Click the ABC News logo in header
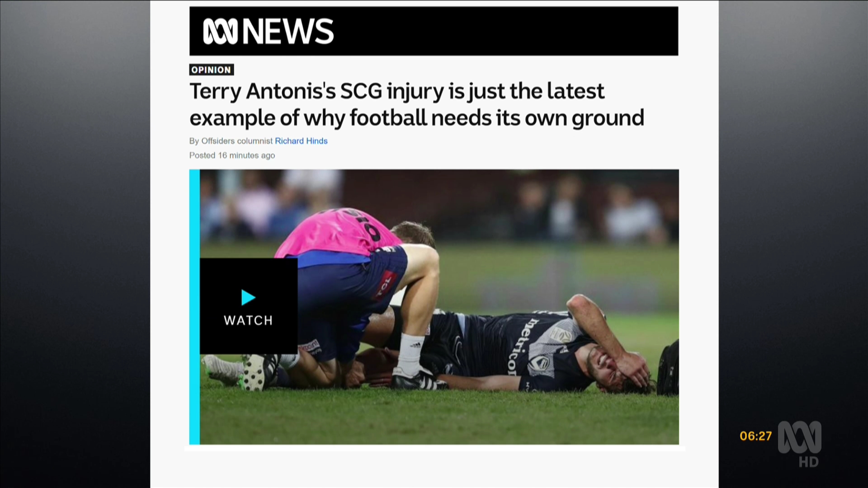 click(268, 31)
